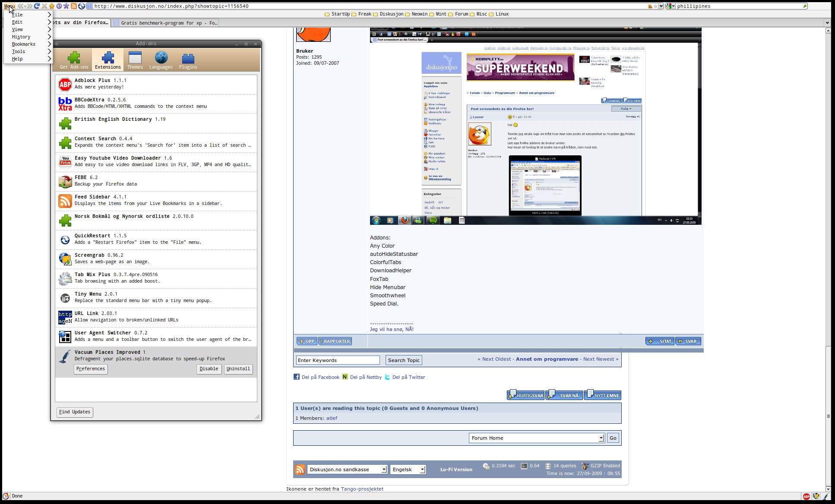Expand the Bookmarks submenu

click(x=28, y=44)
